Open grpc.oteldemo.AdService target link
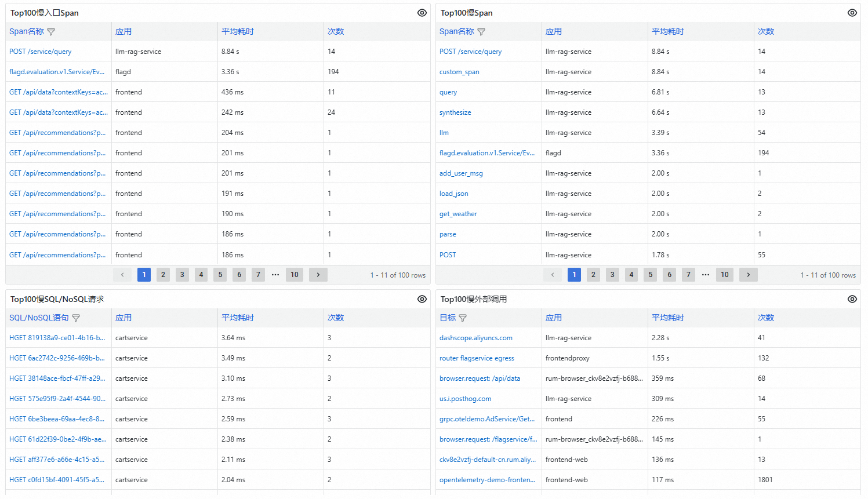This screenshot has height=499, width=868. pos(487,419)
